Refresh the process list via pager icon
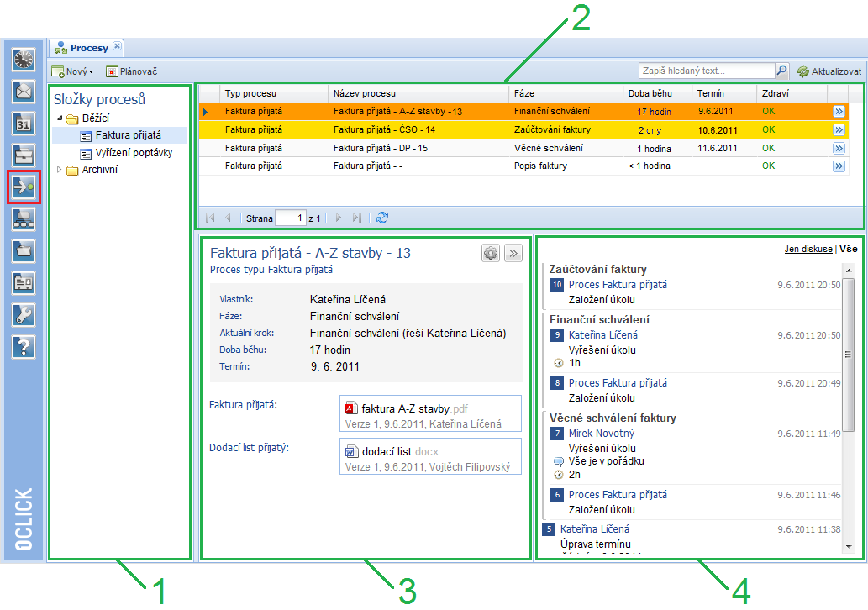 (382, 218)
